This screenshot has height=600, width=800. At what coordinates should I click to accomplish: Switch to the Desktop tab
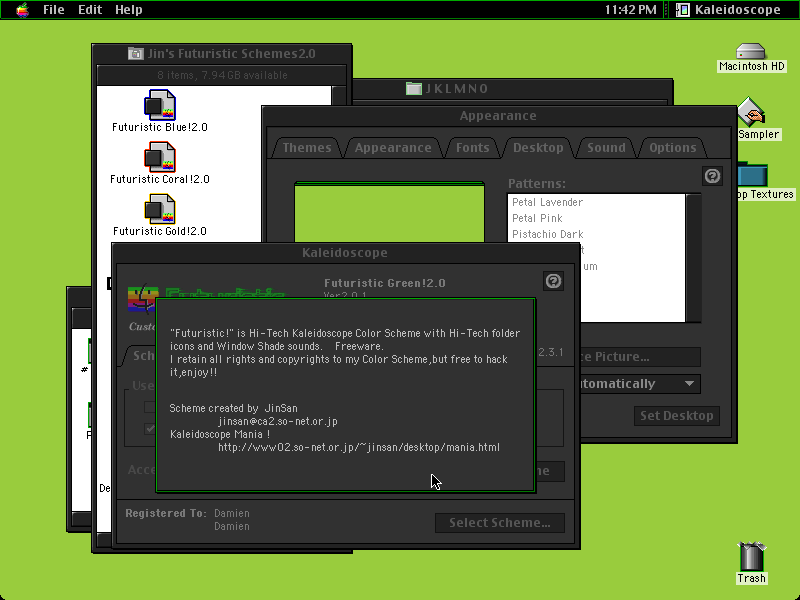tap(538, 148)
